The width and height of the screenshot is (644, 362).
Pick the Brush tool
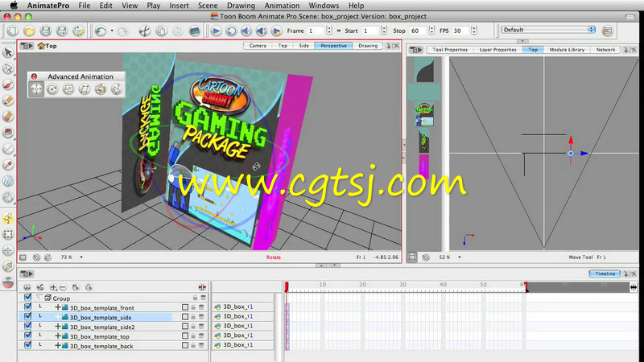coord(8,84)
